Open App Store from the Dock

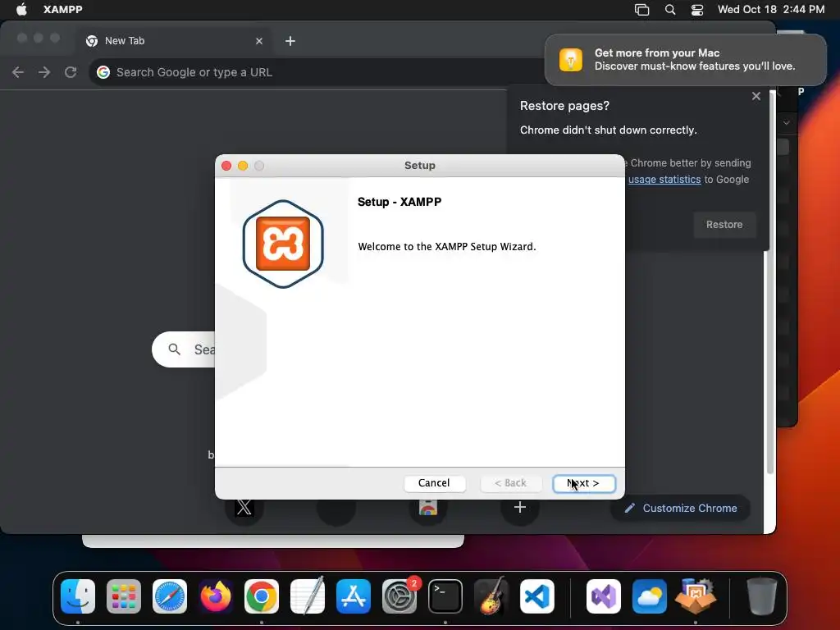click(x=354, y=596)
